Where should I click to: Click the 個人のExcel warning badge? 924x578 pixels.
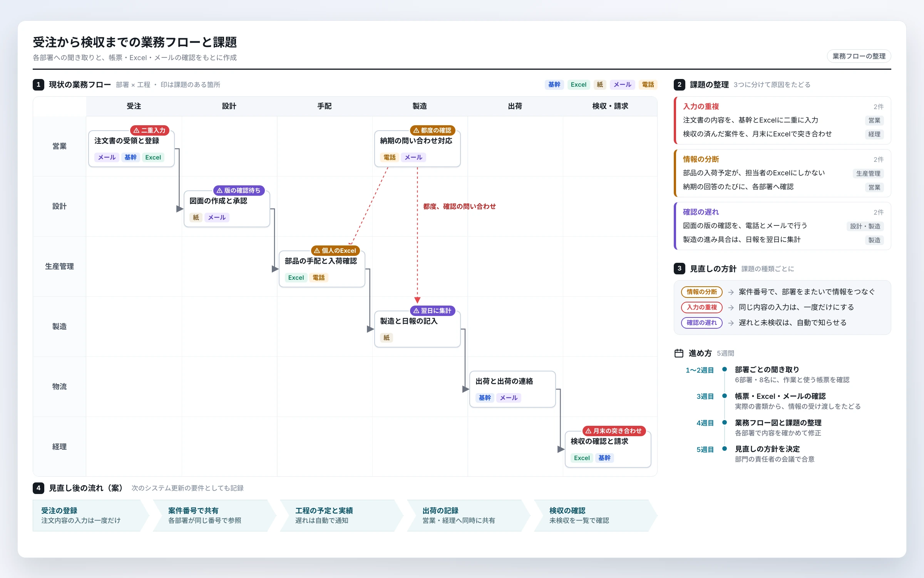pyautogui.click(x=335, y=250)
